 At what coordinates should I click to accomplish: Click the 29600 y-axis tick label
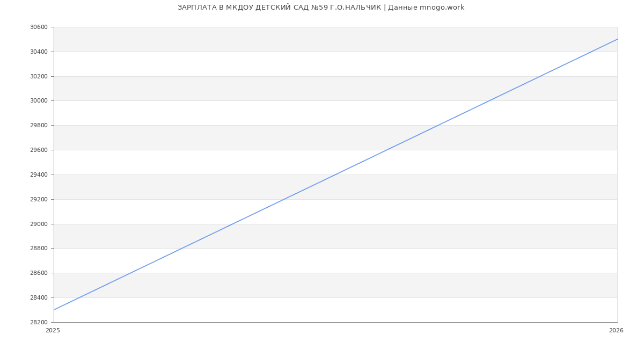tap(39, 150)
